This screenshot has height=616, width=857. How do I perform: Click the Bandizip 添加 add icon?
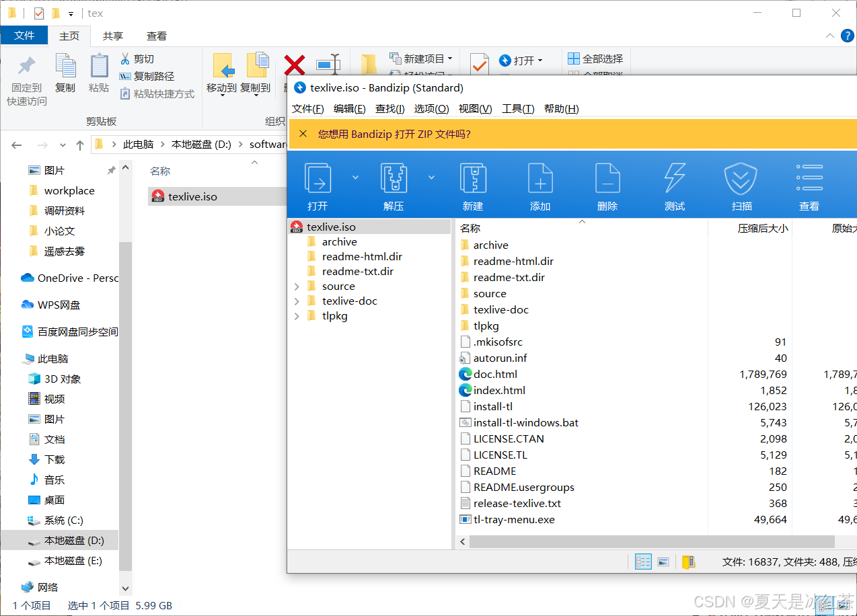pos(540,178)
